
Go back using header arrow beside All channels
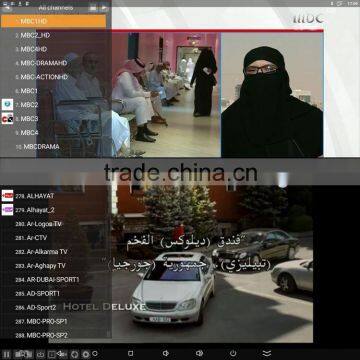point(6,8)
